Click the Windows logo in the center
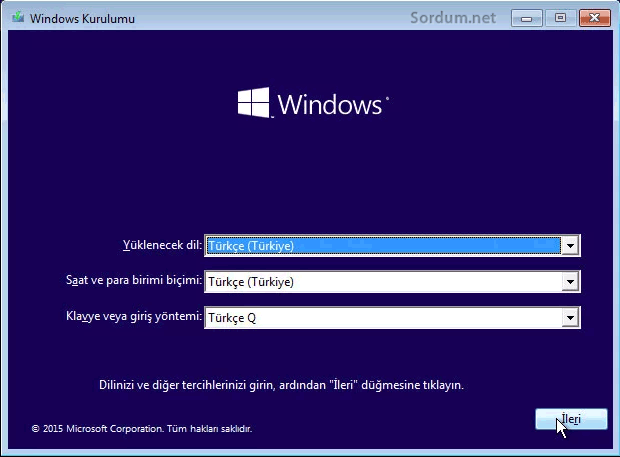The width and height of the screenshot is (620, 457). [313, 103]
